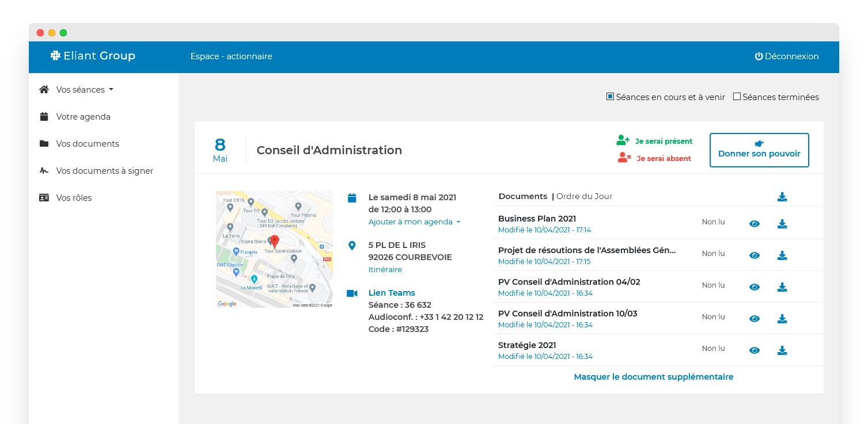Click the Conseil d'Administration session title
Viewport: 868px width, 424px height.
[x=329, y=150]
